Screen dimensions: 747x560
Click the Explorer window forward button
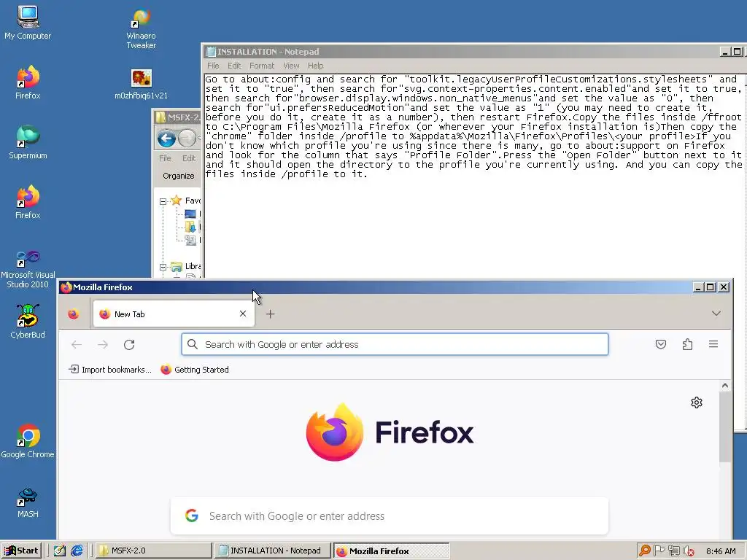[x=187, y=139]
